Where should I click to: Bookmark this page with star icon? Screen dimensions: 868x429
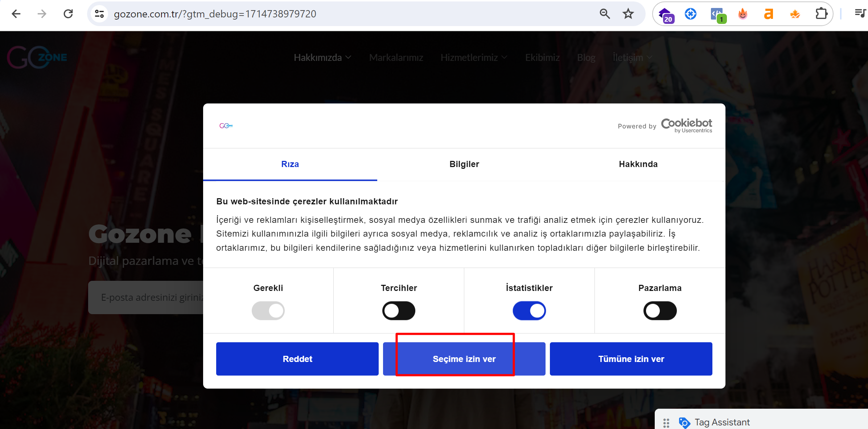[x=628, y=14]
